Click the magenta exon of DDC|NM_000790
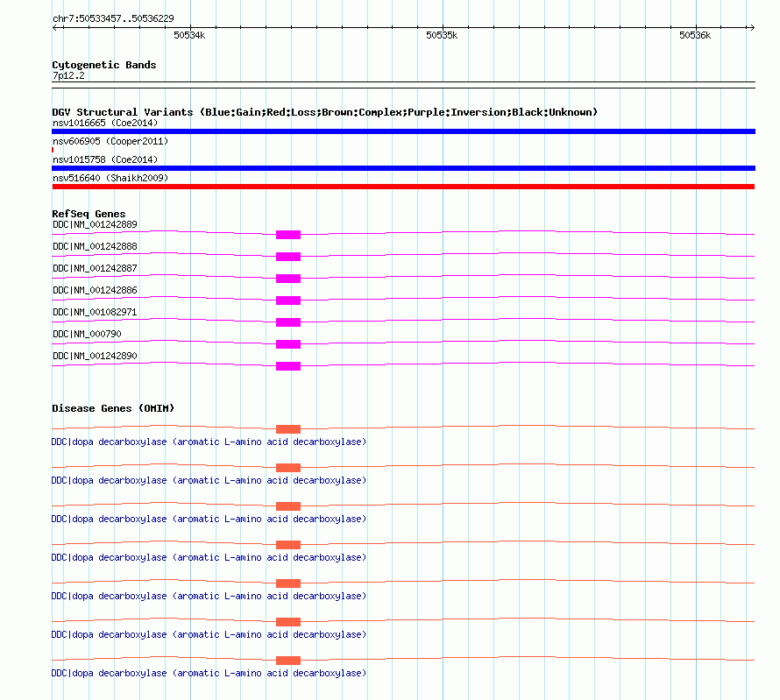This screenshot has width=780, height=700. [x=288, y=344]
